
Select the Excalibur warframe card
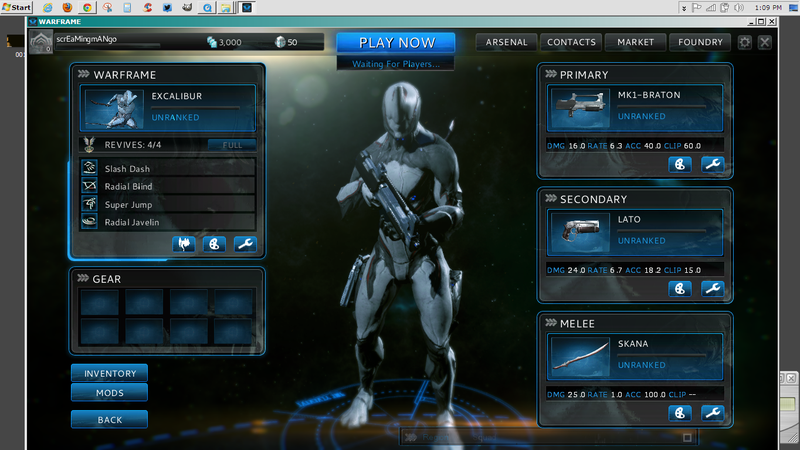[x=168, y=108]
